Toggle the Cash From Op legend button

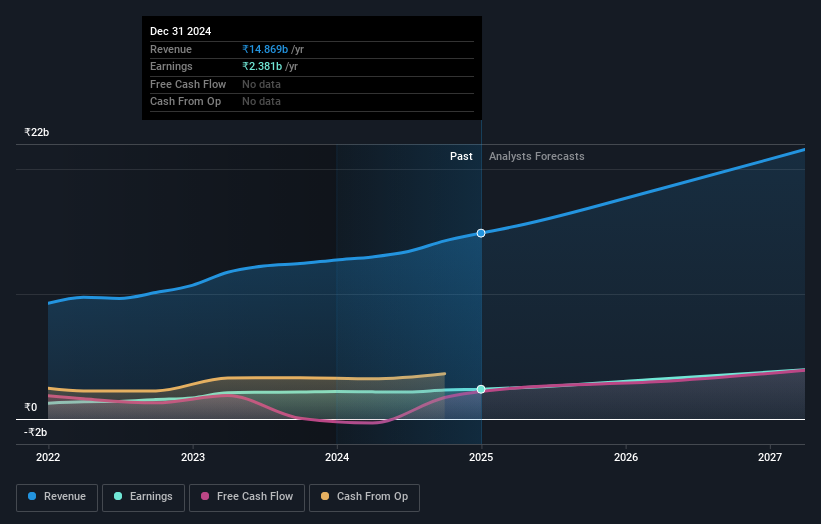(364, 497)
